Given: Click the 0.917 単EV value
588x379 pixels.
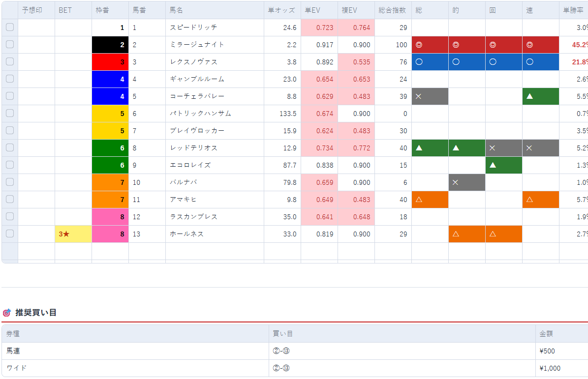Looking at the screenshot, I should point(325,45).
